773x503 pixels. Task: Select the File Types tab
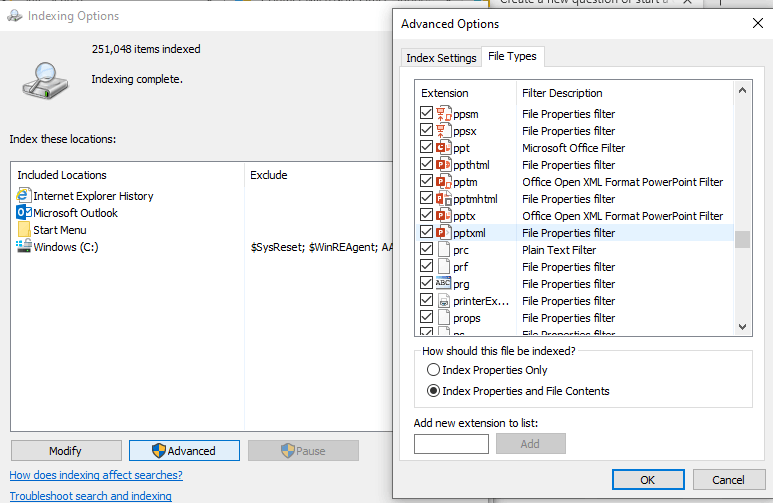pyautogui.click(x=512, y=56)
